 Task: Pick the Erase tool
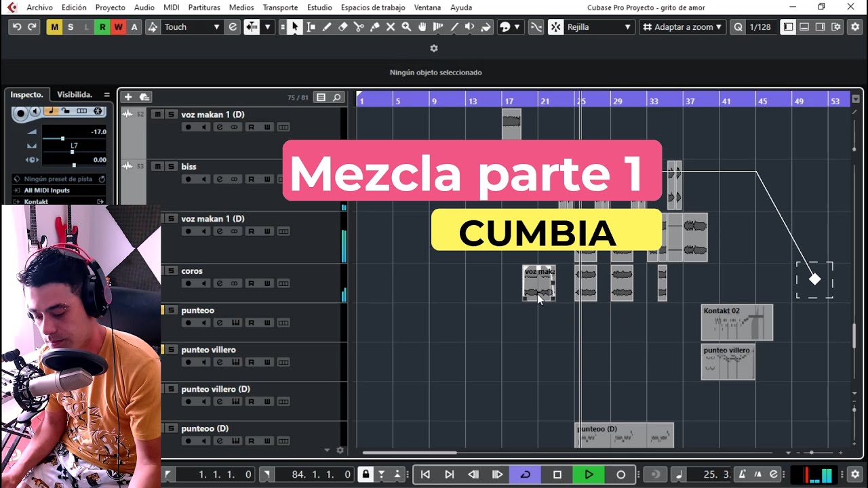tap(342, 27)
